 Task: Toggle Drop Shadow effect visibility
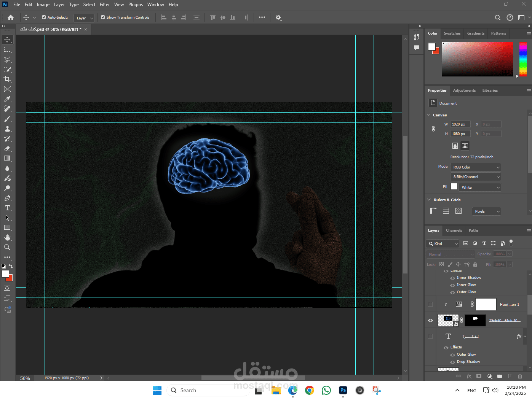tap(452, 362)
